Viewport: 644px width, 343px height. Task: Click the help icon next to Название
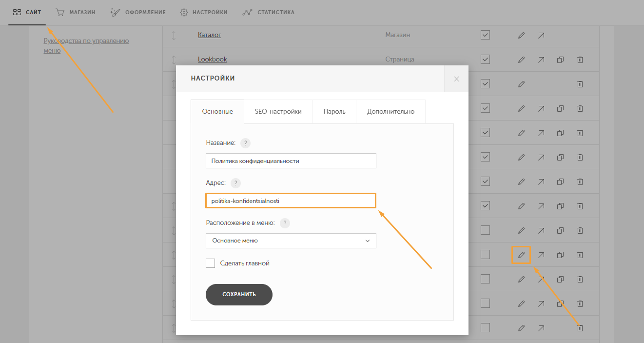(x=246, y=143)
